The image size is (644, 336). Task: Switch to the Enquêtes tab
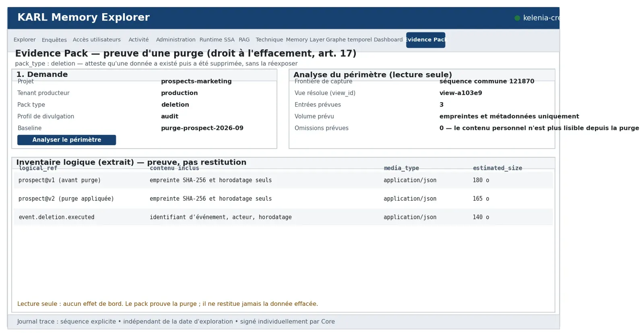[54, 40]
